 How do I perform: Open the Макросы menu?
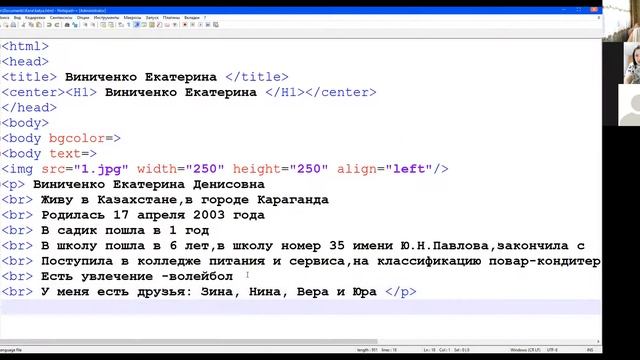(x=132, y=18)
